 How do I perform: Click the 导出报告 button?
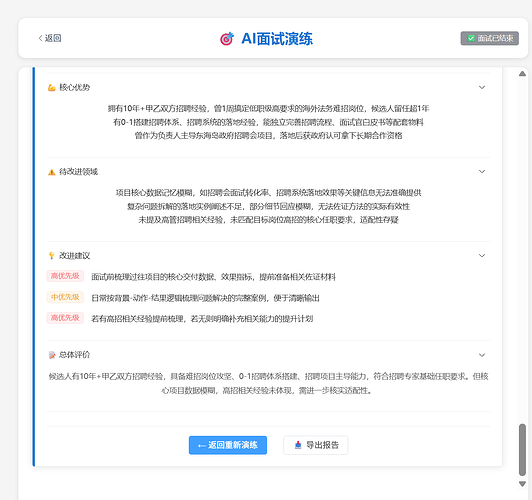[316, 445]
